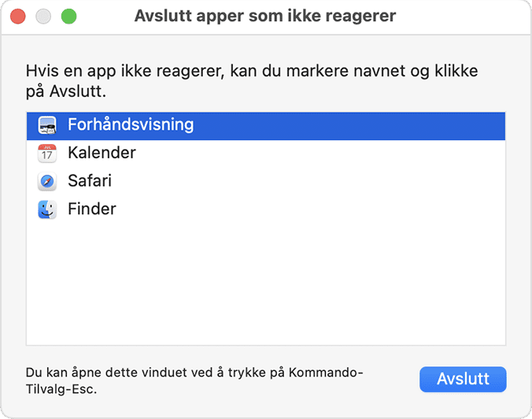Select the Kalender name in the list
The image size is (532, 419).
click(102, 153)
